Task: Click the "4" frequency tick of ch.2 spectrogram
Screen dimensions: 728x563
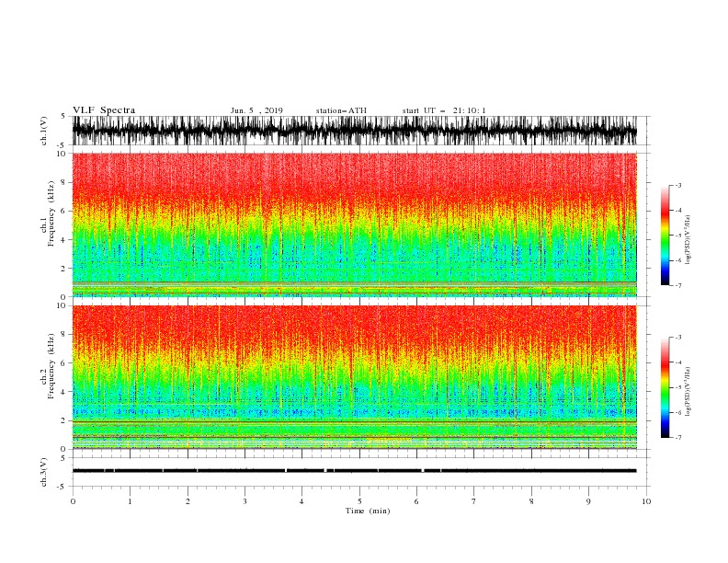Action: click(63, 392)
